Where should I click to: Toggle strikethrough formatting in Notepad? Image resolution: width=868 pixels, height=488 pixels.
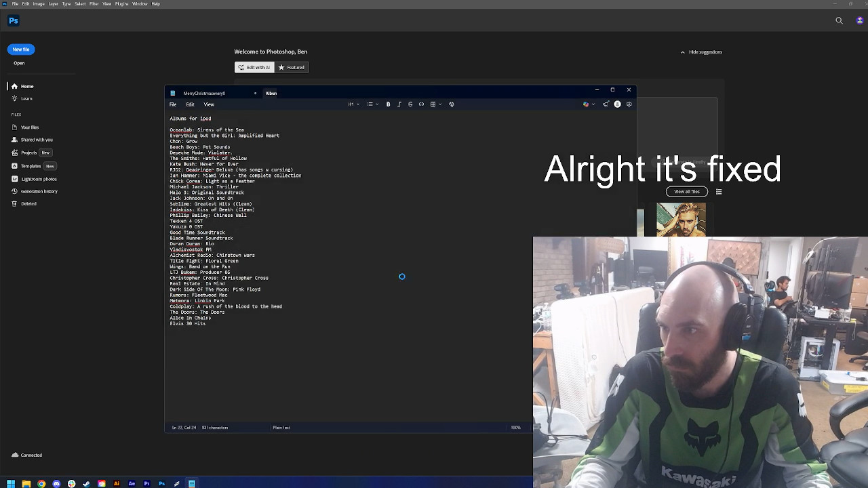click(x=410, y=104)
